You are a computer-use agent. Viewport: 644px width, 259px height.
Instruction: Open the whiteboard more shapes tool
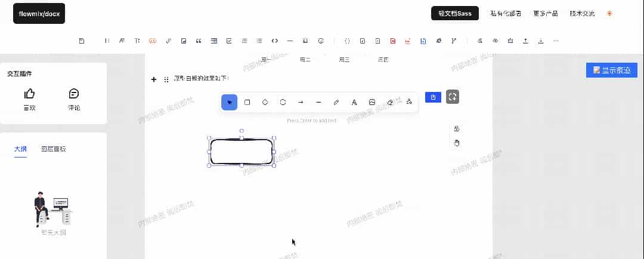pyautogui.click(x=408, y=102)
